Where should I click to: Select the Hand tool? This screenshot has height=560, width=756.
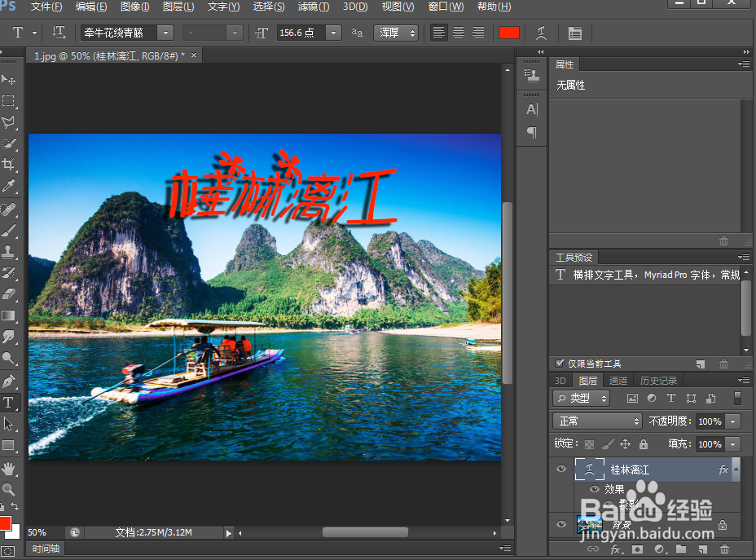point(11,468)
